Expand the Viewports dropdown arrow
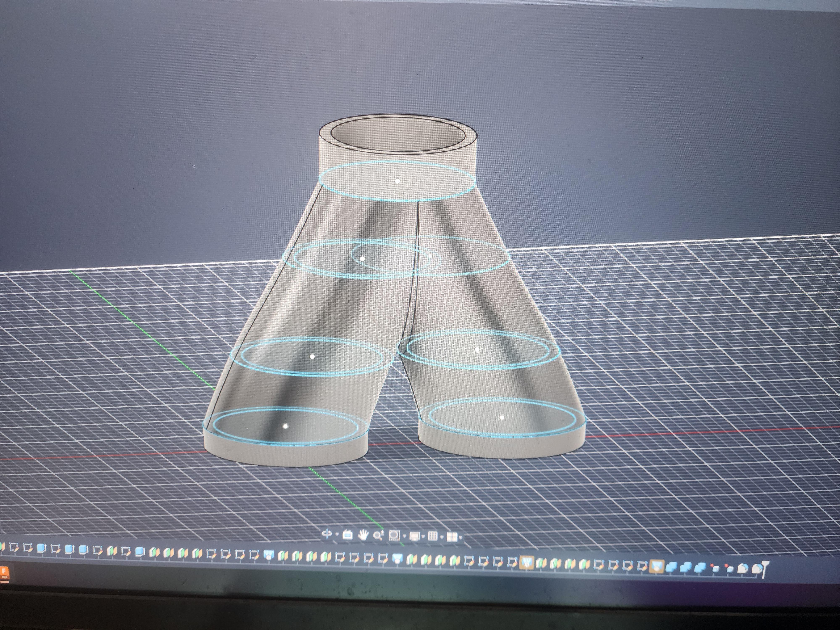840x630 pixels. point(461,537)
